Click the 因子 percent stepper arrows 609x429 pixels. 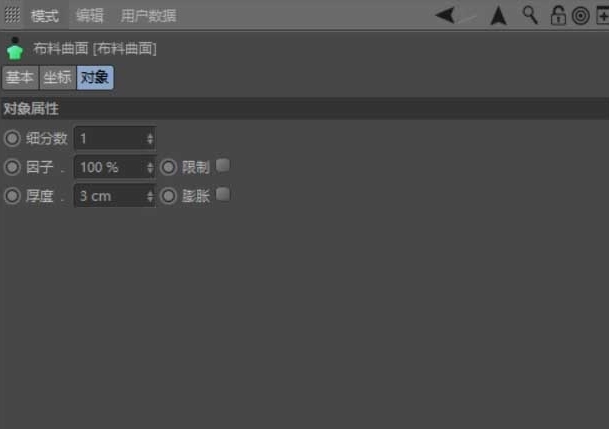[x=150, y=168]
